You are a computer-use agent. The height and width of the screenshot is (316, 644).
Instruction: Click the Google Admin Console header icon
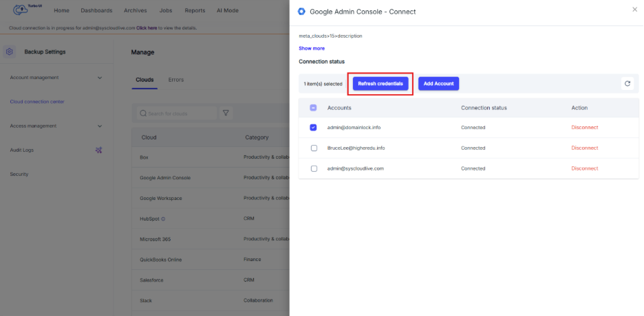click(x=301, y=12)
